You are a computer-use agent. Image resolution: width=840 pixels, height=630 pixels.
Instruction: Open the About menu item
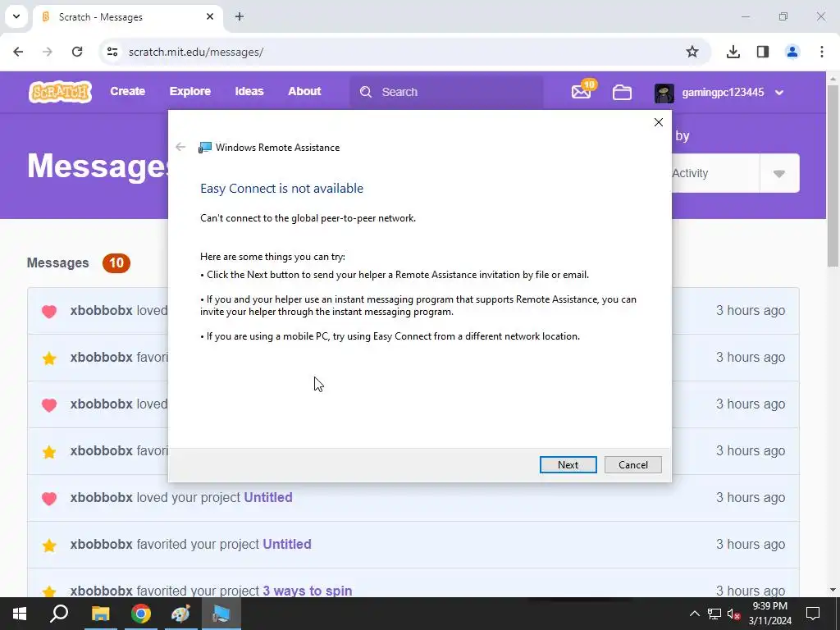[304, 91]
